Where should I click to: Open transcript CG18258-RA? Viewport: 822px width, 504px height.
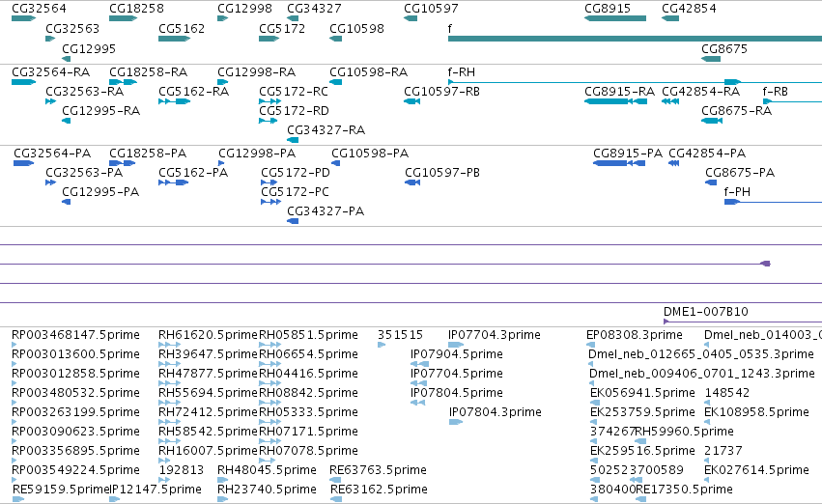(x=149, y=71)
